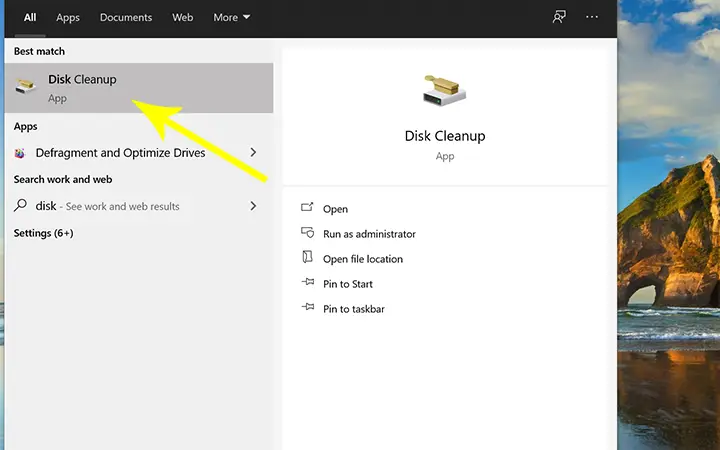Open the Documents search tab
This screenshot has height=450, width=720.
pyautogui.click(x=126, y=17)
